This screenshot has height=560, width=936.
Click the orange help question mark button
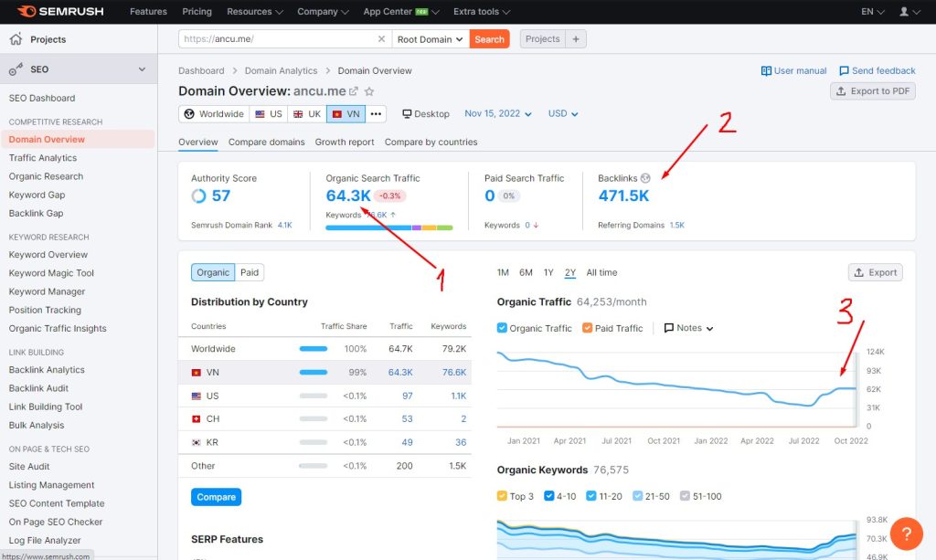pos(906,534)
